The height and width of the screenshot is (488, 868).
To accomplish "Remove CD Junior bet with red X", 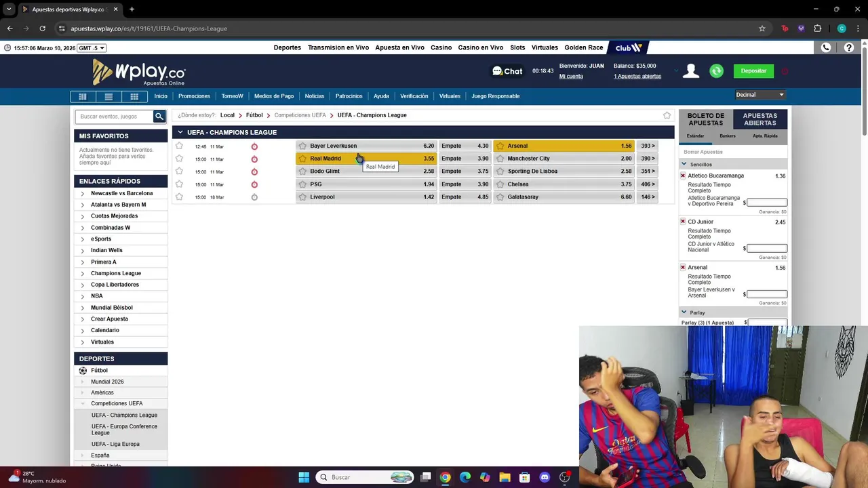I will 683,222.
